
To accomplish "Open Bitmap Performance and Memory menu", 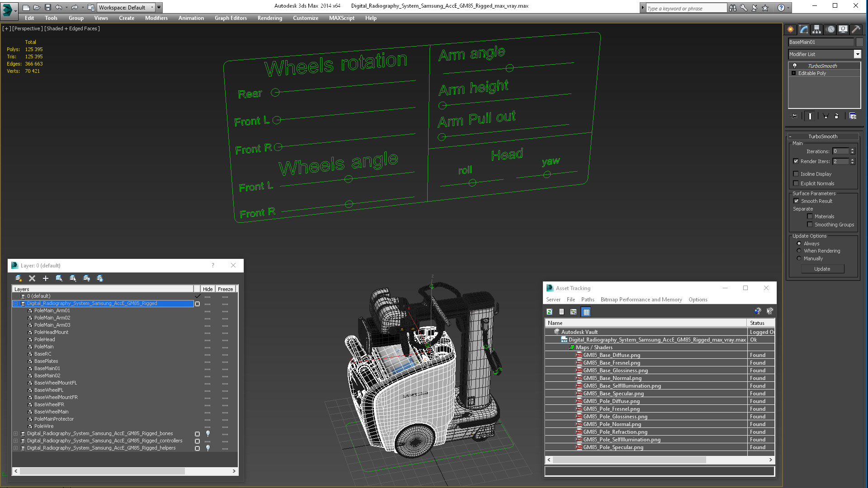I will click(641, 300).
